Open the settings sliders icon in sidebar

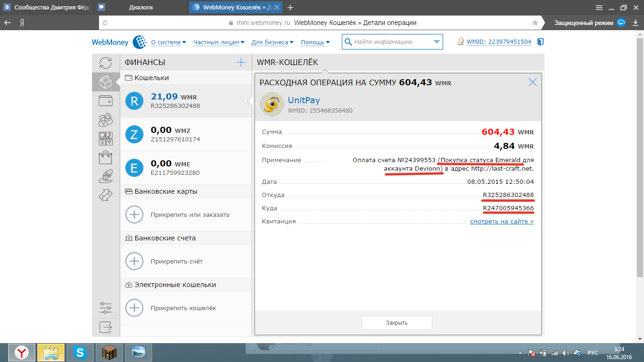coord(106,308)
